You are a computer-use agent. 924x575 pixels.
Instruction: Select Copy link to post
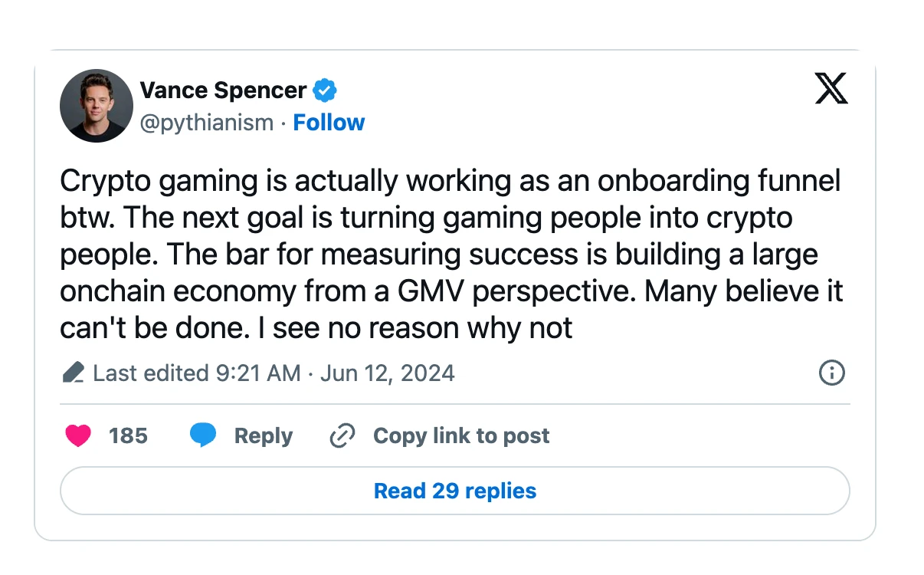click(460, 435)
